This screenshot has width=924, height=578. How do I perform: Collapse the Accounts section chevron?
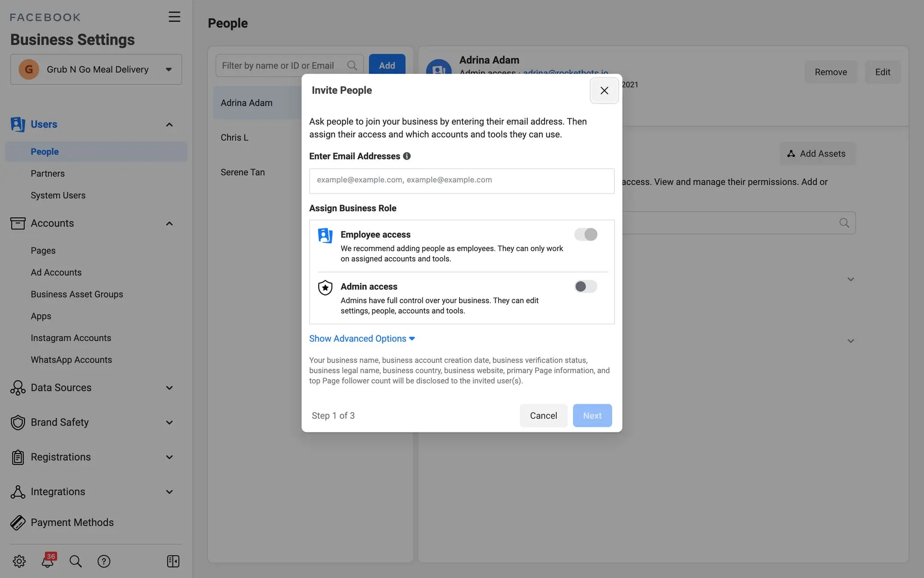point(169,224)
